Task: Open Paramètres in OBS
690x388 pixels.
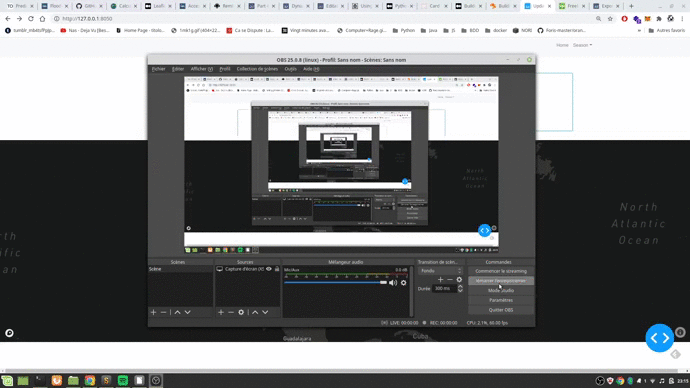Action: pos(501,300)
